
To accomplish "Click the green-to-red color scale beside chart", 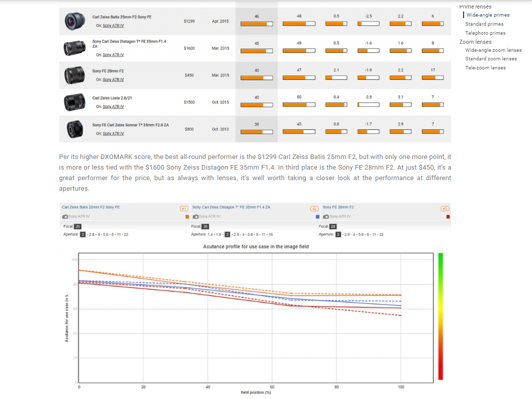I will click(x=440, y=316).
